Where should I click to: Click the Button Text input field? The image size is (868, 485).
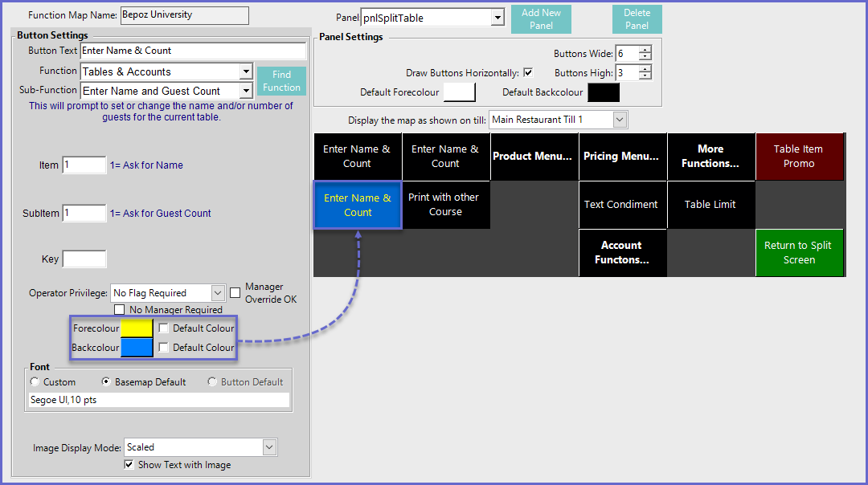pos(193,51)
